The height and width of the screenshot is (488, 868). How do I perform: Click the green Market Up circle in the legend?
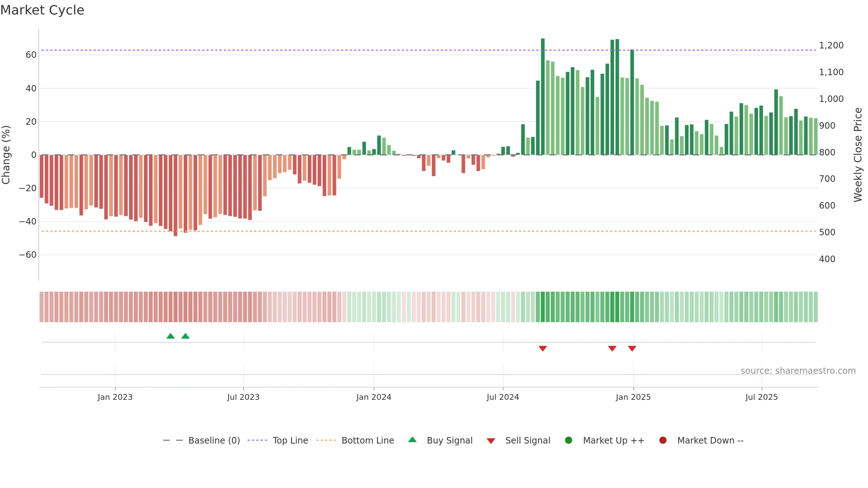[569, 440]
